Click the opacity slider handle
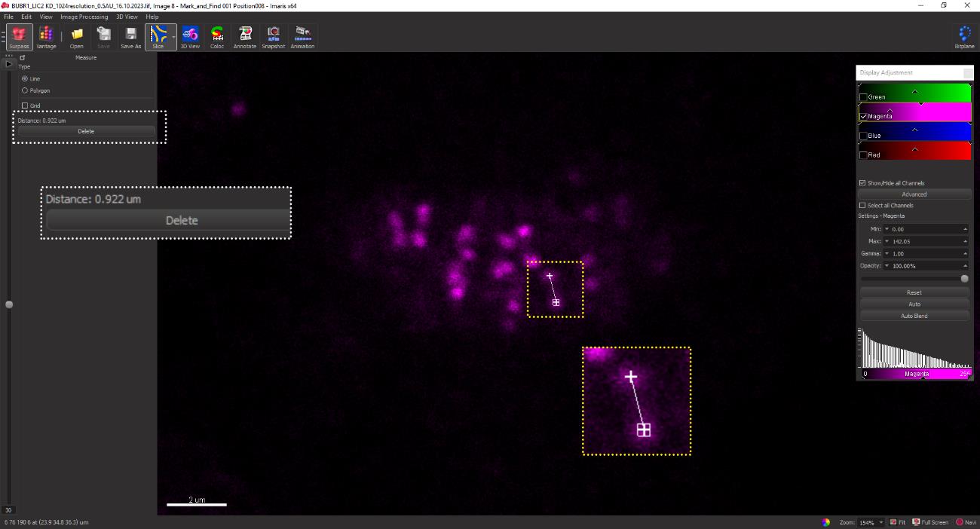 point(964,279)
